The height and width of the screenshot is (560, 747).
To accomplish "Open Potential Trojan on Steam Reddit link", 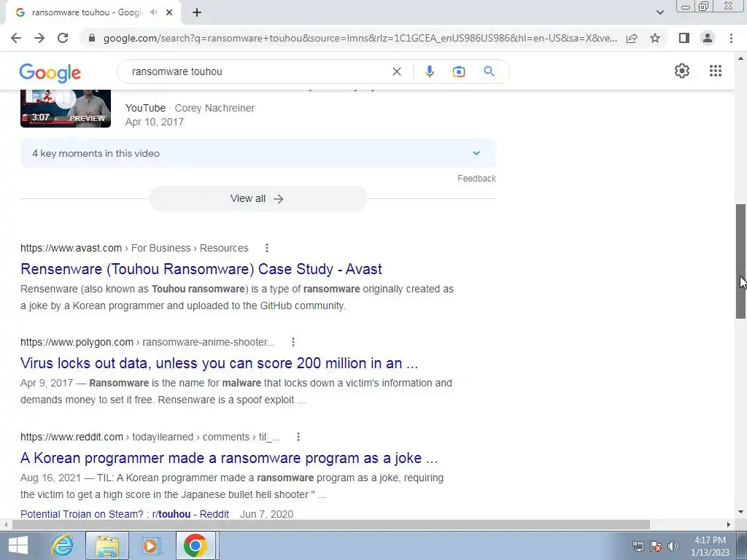I will (x=125, y=514).
